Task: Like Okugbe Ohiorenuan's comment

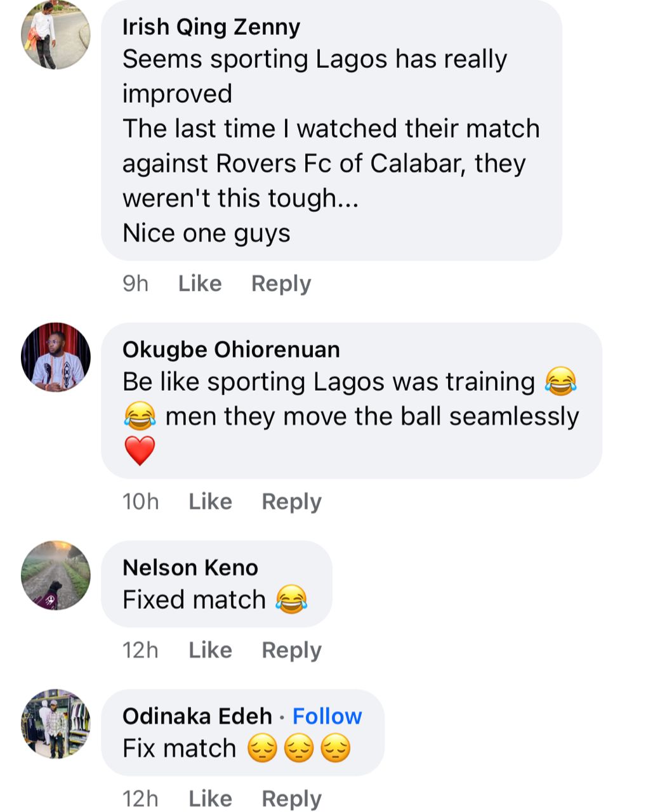Action: (x=210, y=501)
